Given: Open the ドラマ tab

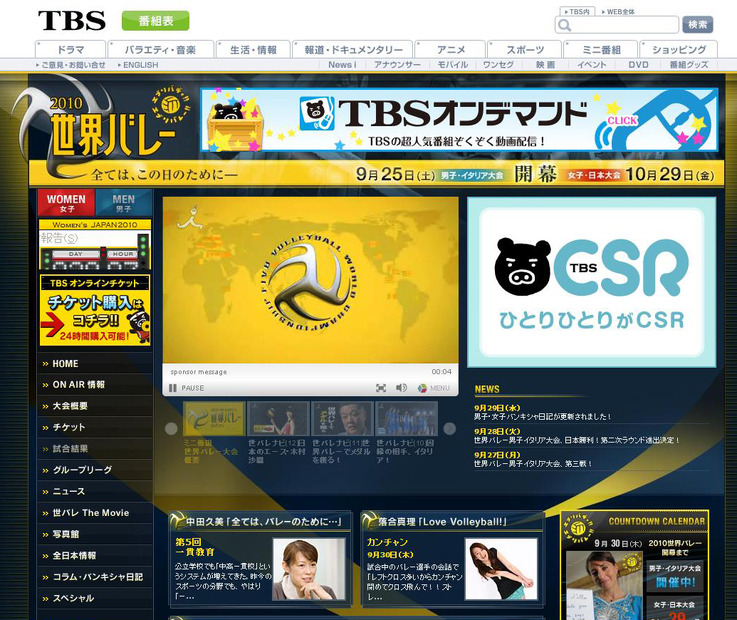Looking at the screenshot, I should coord(71,49).
